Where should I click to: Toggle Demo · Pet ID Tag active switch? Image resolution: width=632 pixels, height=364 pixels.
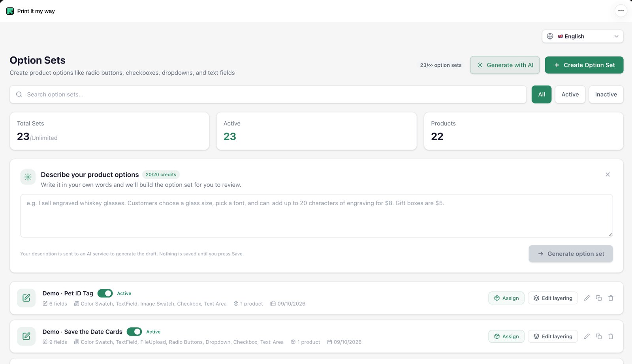[105, 293]
